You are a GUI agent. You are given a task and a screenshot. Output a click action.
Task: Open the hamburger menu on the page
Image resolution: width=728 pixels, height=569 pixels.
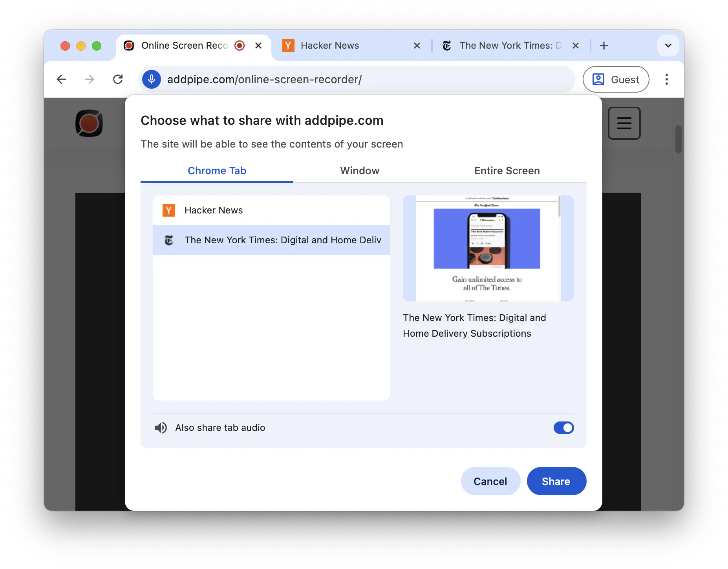click(624, 123)
